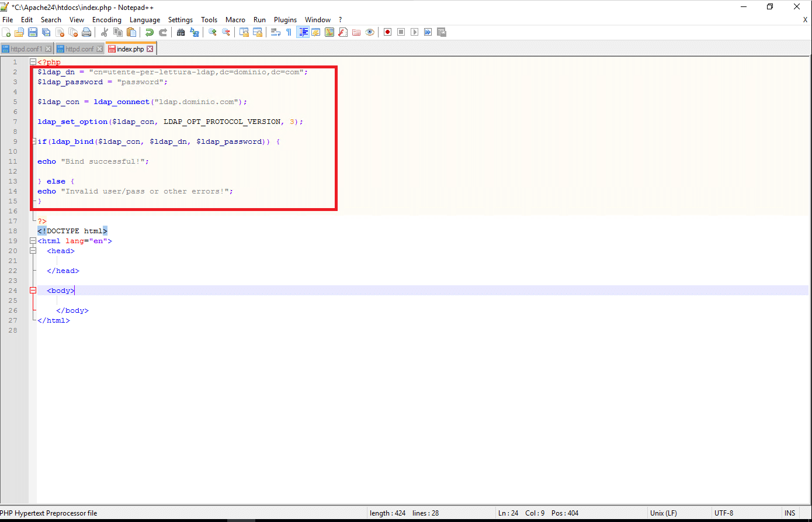Open the Run menu
This screenshot has width=812, height=522.
[259, 20]
